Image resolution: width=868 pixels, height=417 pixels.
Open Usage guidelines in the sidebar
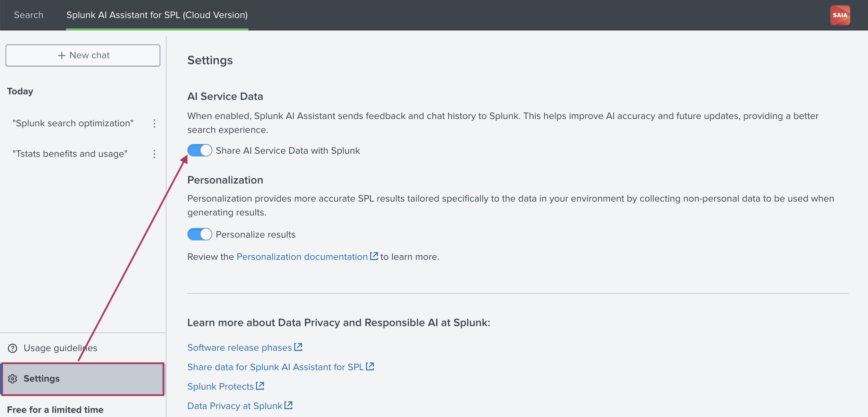[x=83, y=348]
